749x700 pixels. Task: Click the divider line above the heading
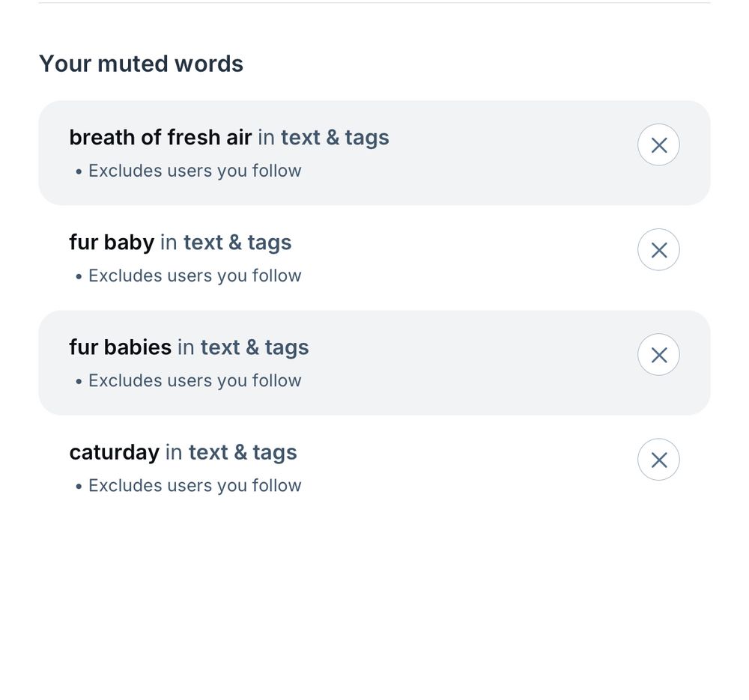pos(374,3)
